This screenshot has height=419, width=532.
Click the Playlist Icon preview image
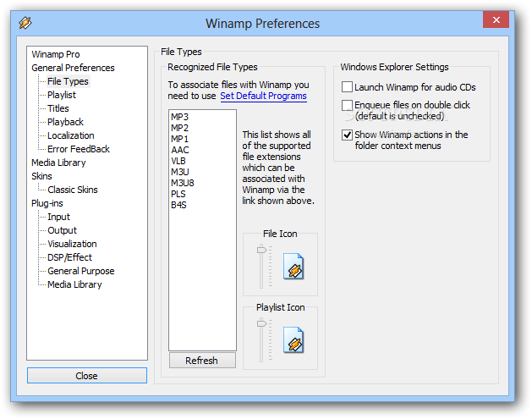(x=293, y=340)
